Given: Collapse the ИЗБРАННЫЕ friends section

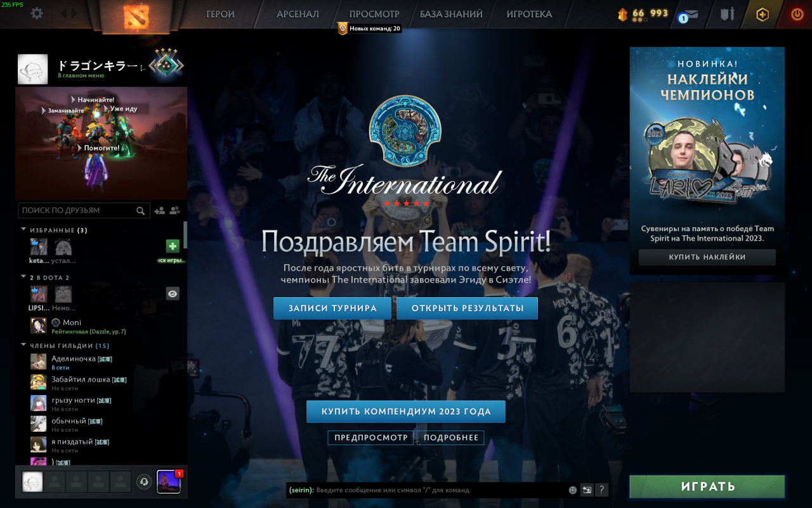Looking at the screenshot, I should tap(23, 230).
